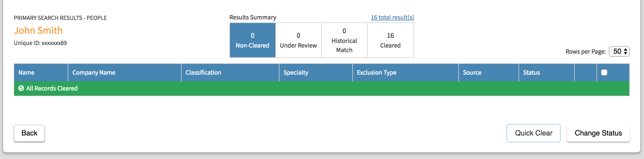Sort by the Name column header
Image resolution: width=644 pixels, height=159 pixels.
click(x=27, y=73)
